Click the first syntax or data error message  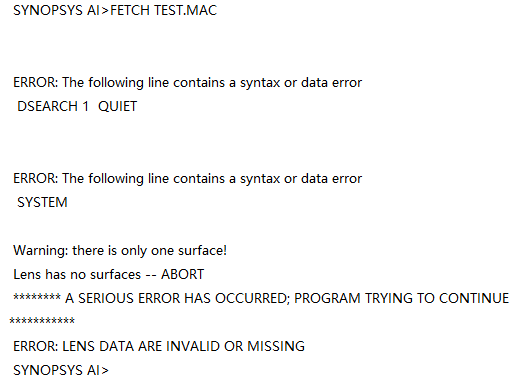187,82
